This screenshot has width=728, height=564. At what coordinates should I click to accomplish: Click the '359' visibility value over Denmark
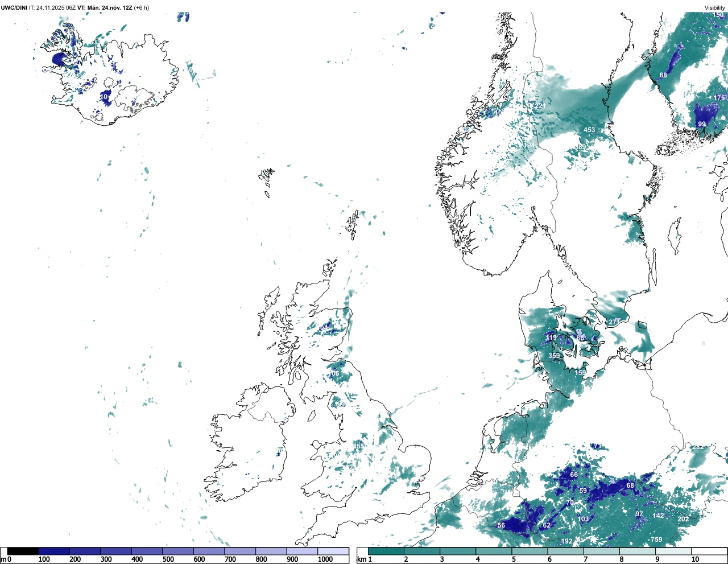pyautogui.click(x=554, y=356)
